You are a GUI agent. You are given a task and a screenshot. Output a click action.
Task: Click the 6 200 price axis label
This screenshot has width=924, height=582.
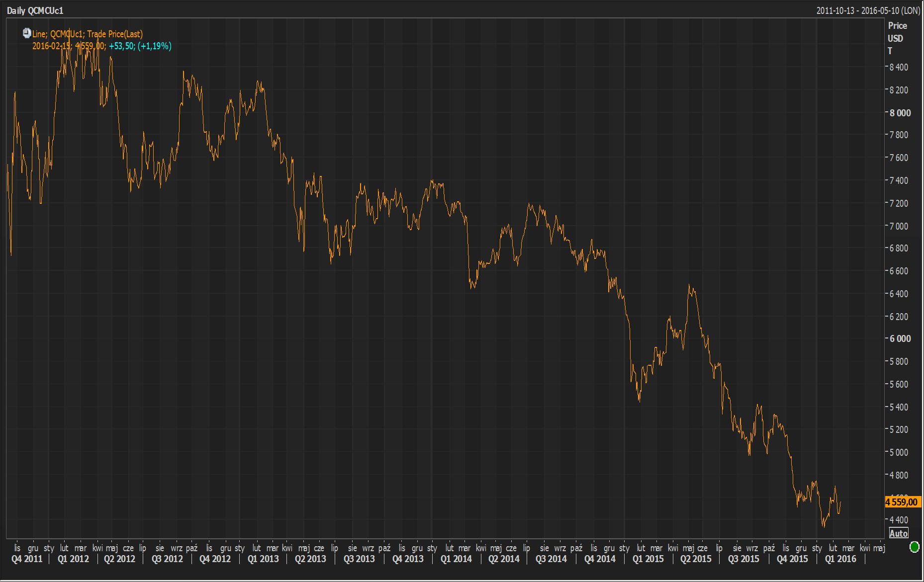point(899,317)
